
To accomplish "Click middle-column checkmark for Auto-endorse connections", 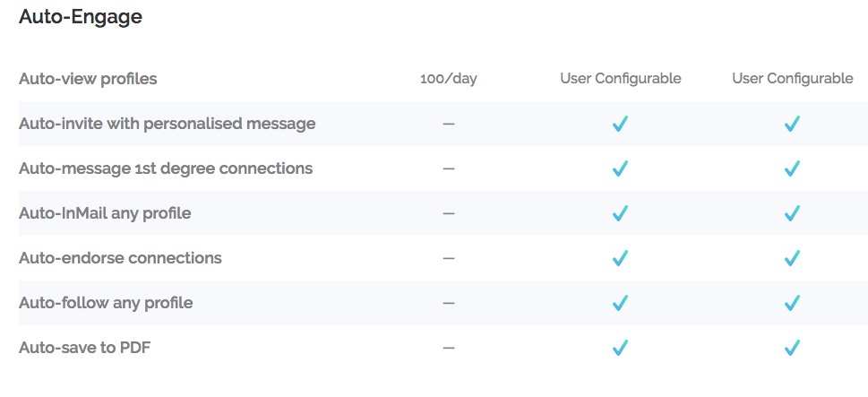I will (620, 258).
